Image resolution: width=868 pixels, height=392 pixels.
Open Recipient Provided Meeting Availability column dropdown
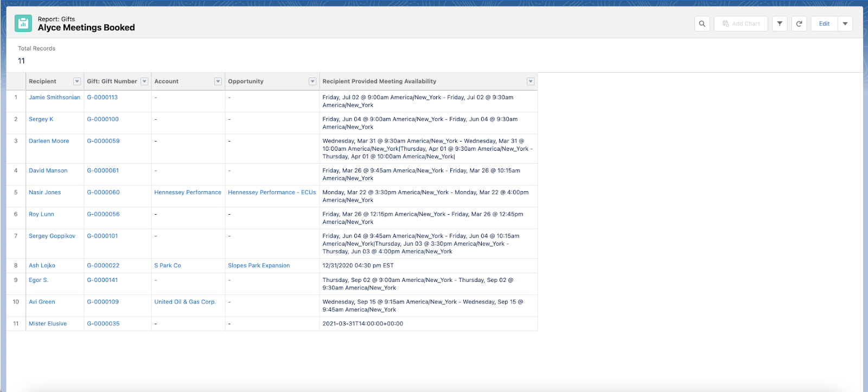coord(531,81)
